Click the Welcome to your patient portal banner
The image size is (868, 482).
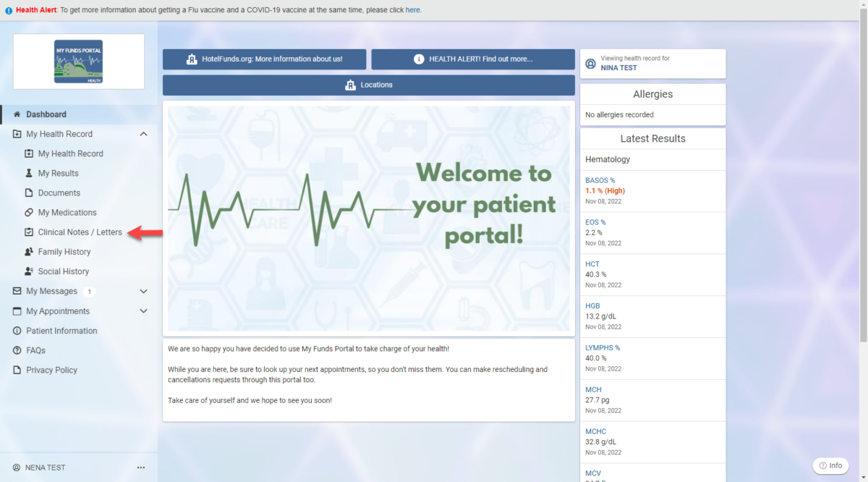369,219
